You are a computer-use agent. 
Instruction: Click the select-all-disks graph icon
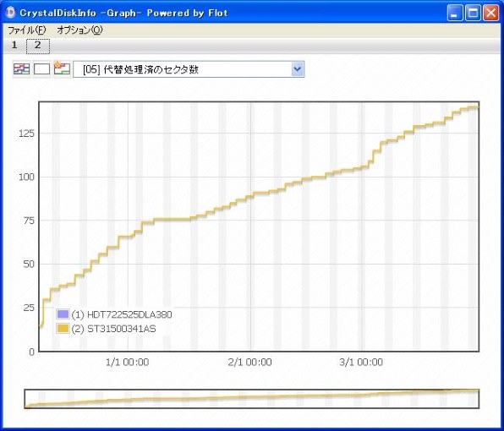[x=21, y=68]
